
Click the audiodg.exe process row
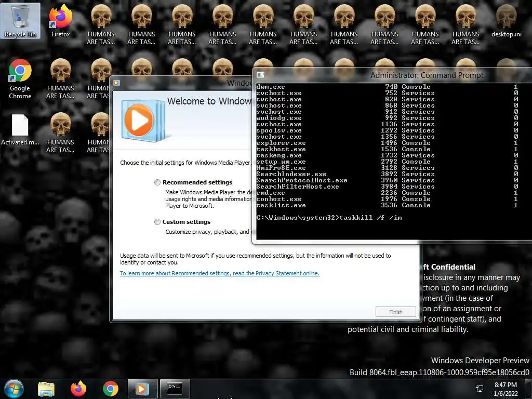[387, 118]
